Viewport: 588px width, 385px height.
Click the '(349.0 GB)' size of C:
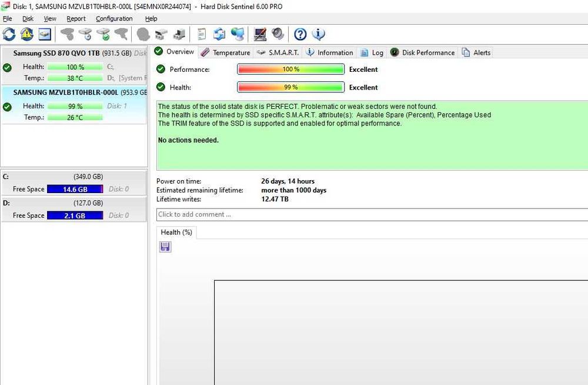(x=88, y=177)
